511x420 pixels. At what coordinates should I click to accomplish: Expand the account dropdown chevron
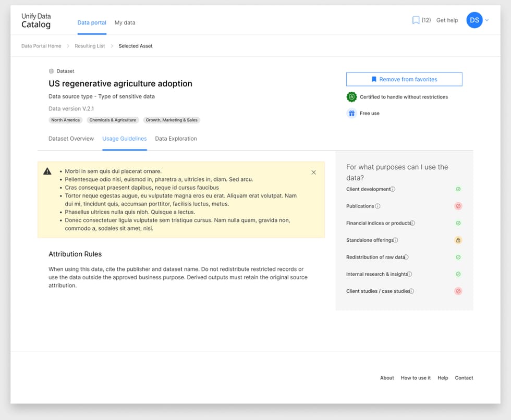tap(487, 20)
